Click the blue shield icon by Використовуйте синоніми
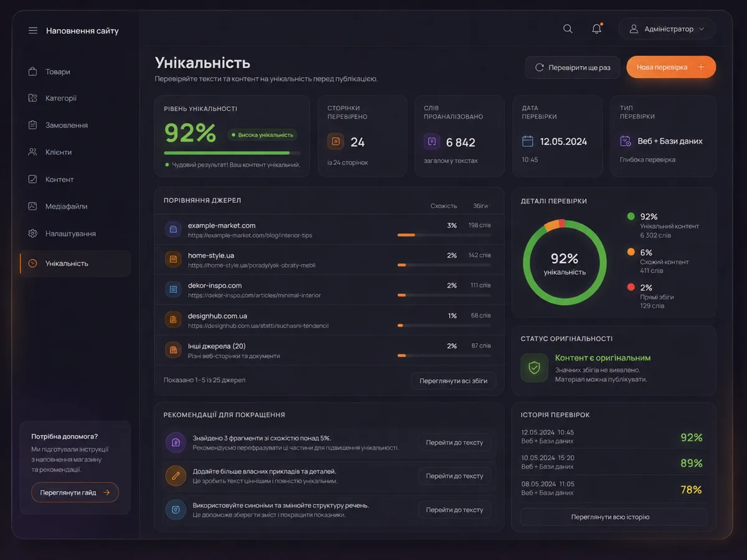The image size is (747, 560). 176,510
